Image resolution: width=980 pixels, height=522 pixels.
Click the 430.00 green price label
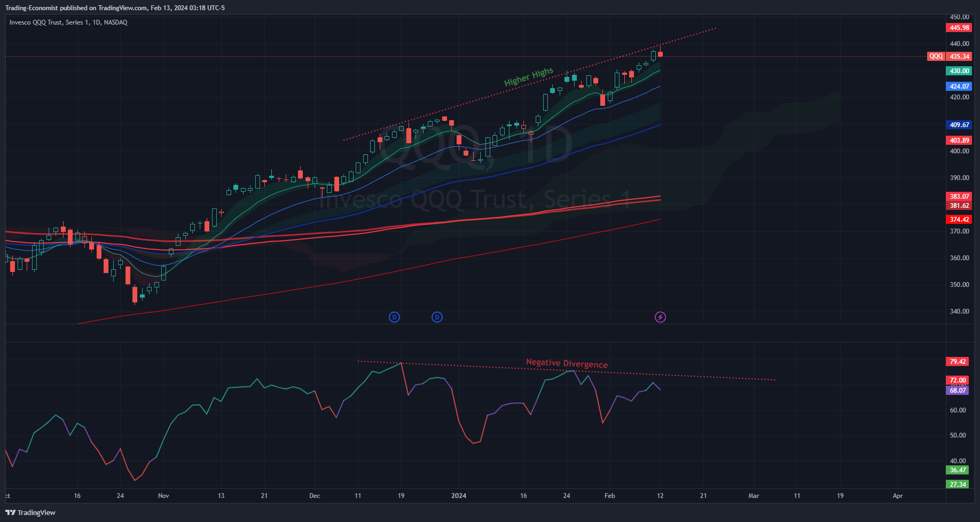pos(959,71)
